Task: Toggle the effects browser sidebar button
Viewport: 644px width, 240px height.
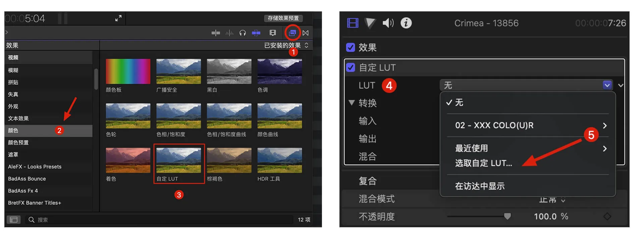Action: coord(14,220)
